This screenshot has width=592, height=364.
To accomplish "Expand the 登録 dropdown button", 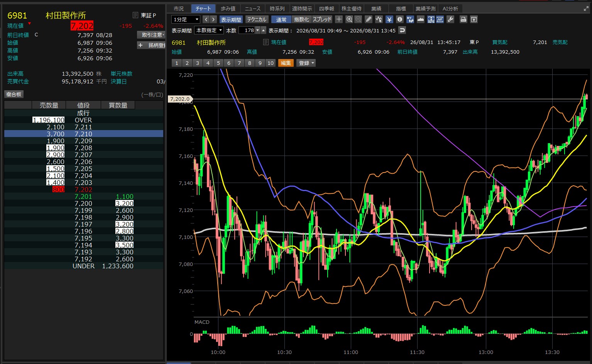I will click(x=306, y=63).
